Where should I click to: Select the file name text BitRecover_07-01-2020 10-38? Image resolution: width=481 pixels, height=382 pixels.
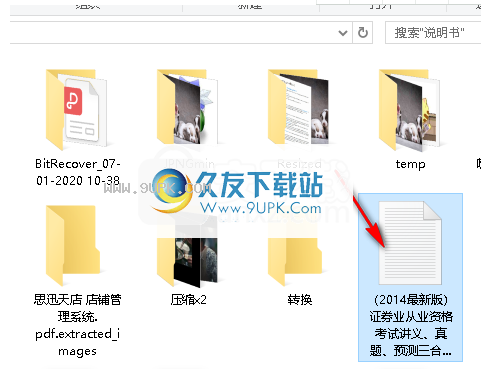click(78, 172)
